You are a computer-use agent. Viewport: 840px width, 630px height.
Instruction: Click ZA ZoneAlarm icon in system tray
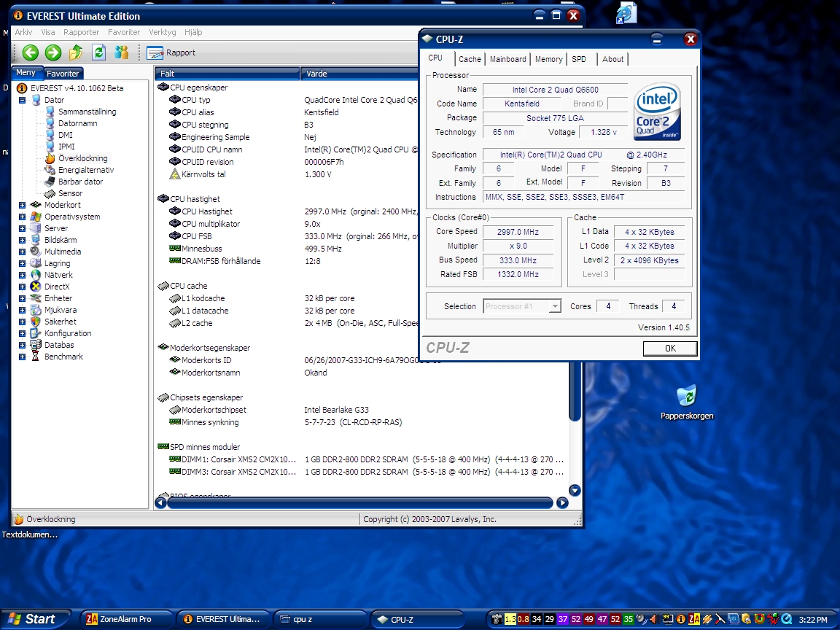(694, 619)
